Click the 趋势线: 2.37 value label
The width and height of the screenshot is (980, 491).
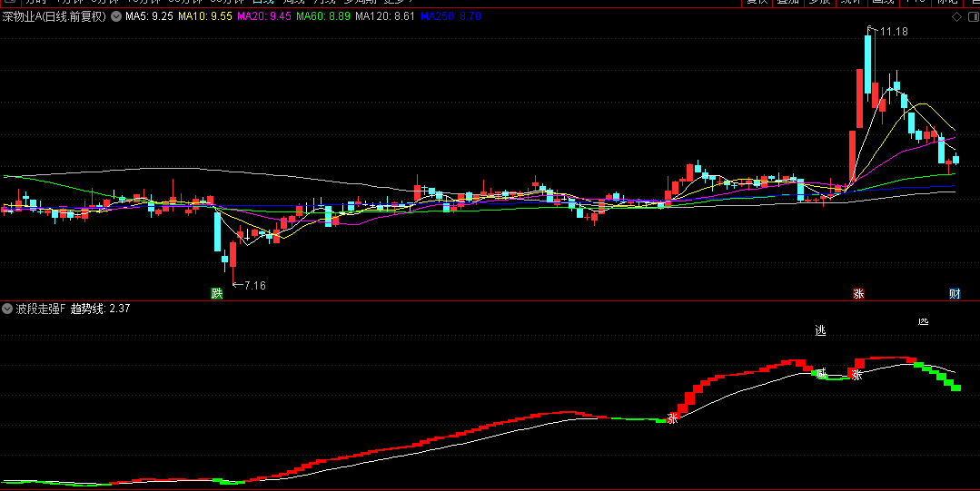tap(100, 309)
